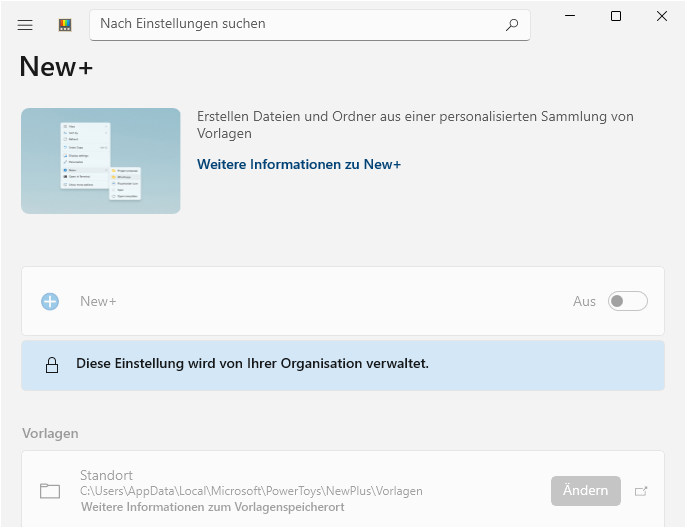The width and height of the screenshot is (686, 528).
Task: Minimize the settings window
Action: [x=570, y=16]
